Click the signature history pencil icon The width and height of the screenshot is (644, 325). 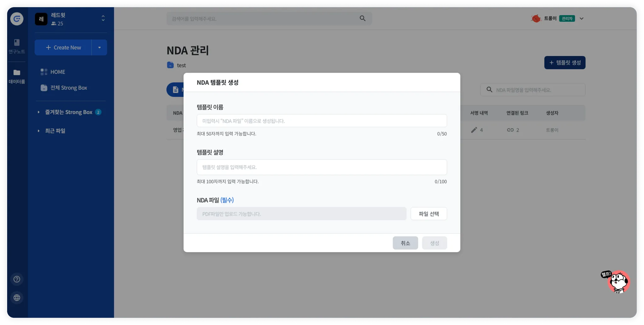pos(474,130)
